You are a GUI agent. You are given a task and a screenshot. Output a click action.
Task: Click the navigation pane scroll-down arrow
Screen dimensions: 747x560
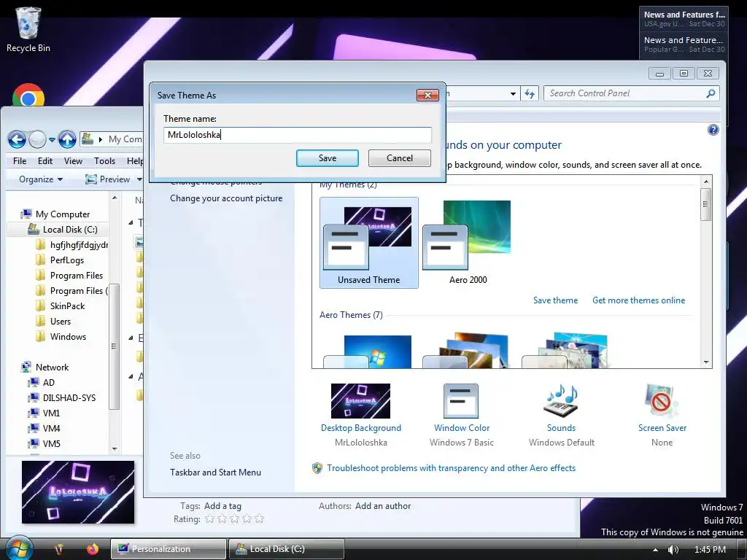[115, 448]
